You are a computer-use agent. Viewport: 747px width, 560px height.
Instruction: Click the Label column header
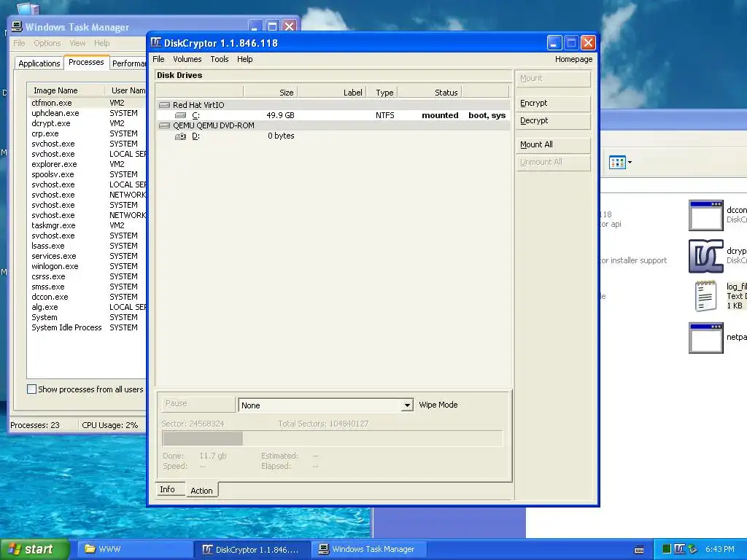332,93
